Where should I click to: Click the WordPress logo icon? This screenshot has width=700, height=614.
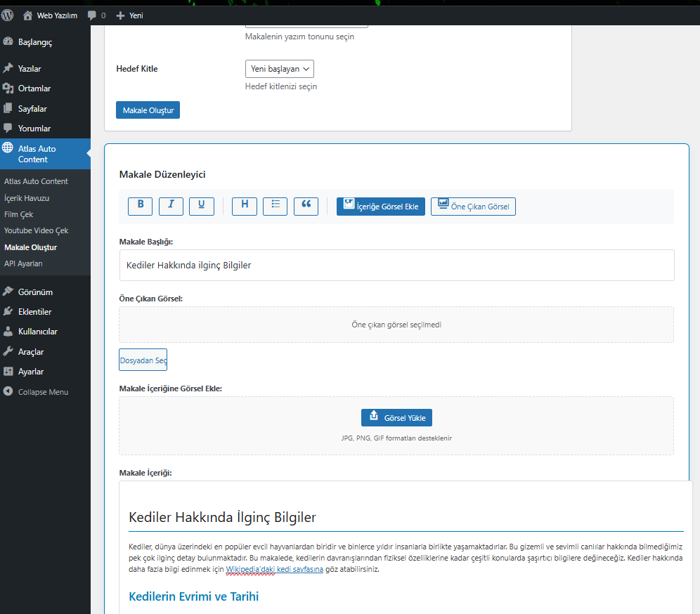pyautogui.click(x=8, y=15)
